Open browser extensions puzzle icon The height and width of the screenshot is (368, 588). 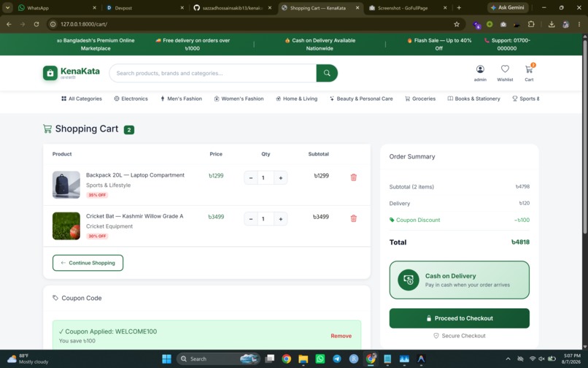pyautogui.click(x=531, y=24)
